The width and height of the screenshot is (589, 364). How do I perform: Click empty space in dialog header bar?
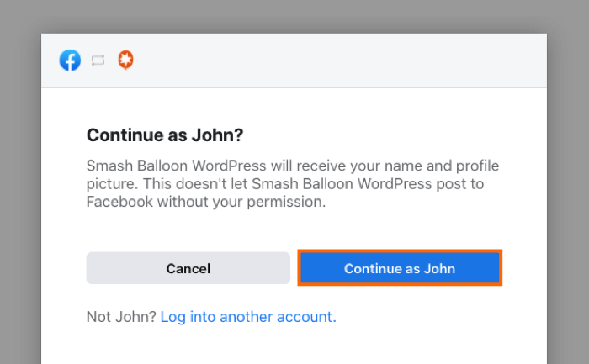pos(337,61)
